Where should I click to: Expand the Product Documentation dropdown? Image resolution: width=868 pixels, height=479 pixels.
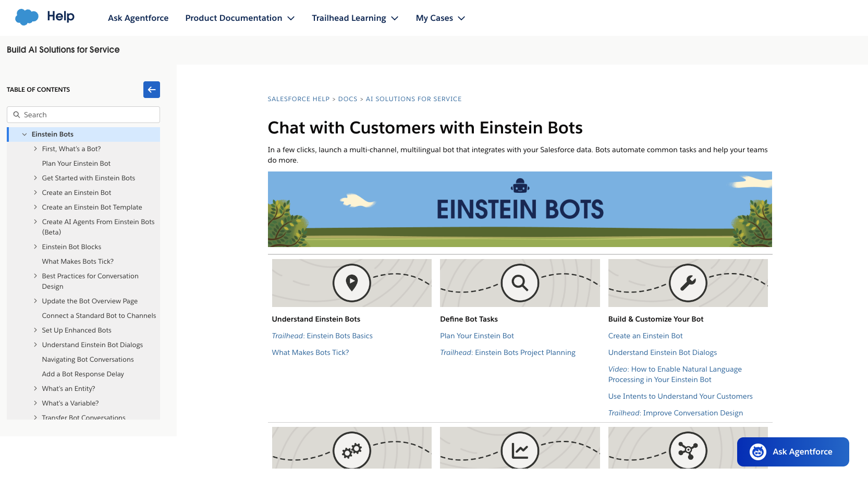point(240,18)
